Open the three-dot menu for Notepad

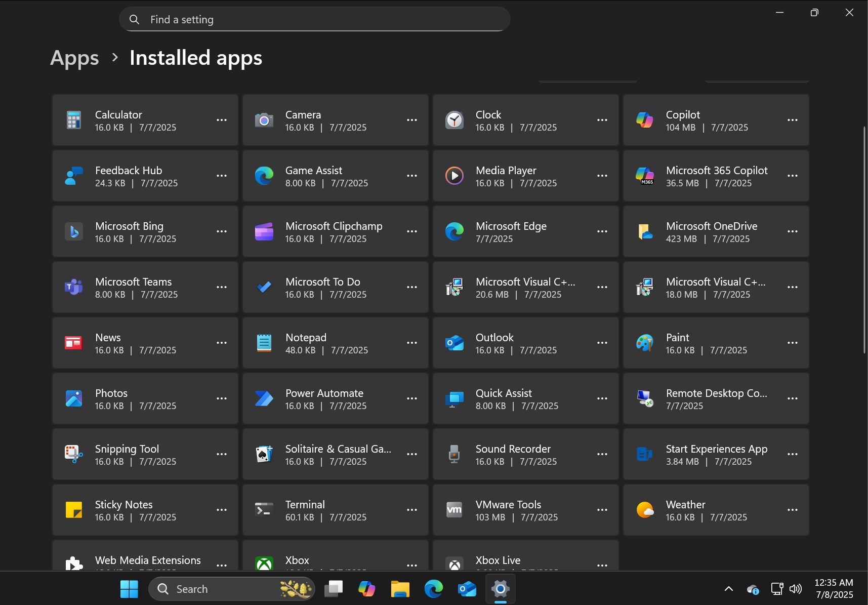tap(411, 343)
